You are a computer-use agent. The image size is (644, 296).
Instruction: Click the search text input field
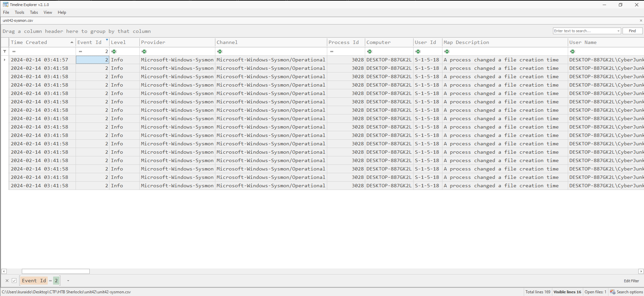(x=585, y=31)
